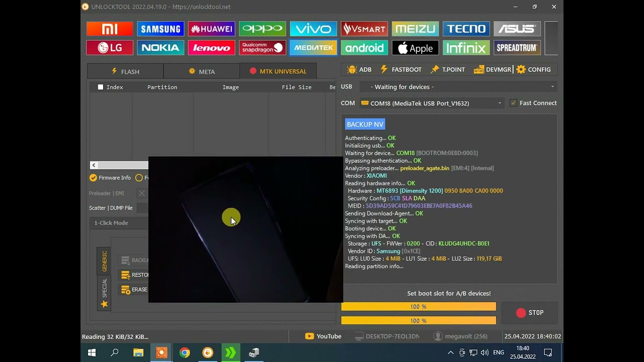This screenshot has width=644, height=362.
Task: Open the green arrows app in taskbar
Action: [x=231, y=352]
